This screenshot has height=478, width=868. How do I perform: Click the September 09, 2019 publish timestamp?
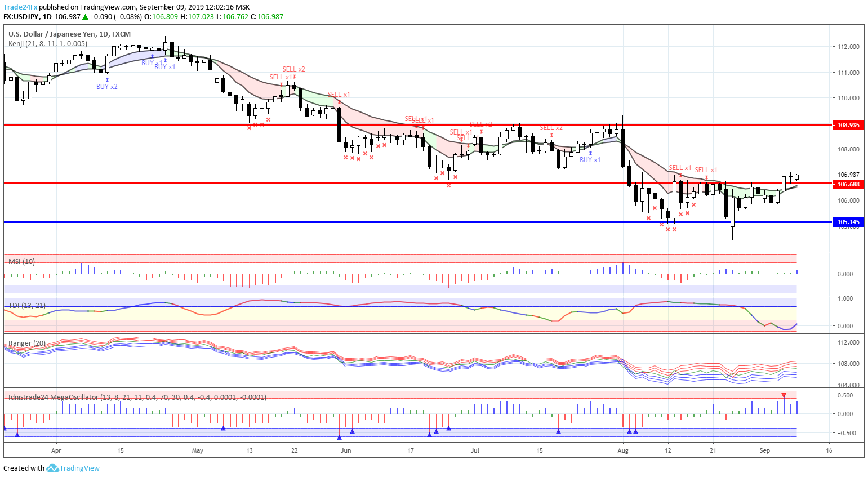tap(194, 7)
